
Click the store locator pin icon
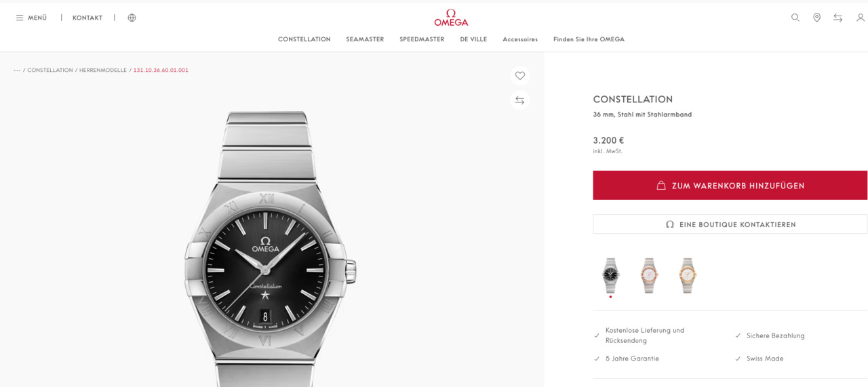pyautogui.click(x=816, y=18)
